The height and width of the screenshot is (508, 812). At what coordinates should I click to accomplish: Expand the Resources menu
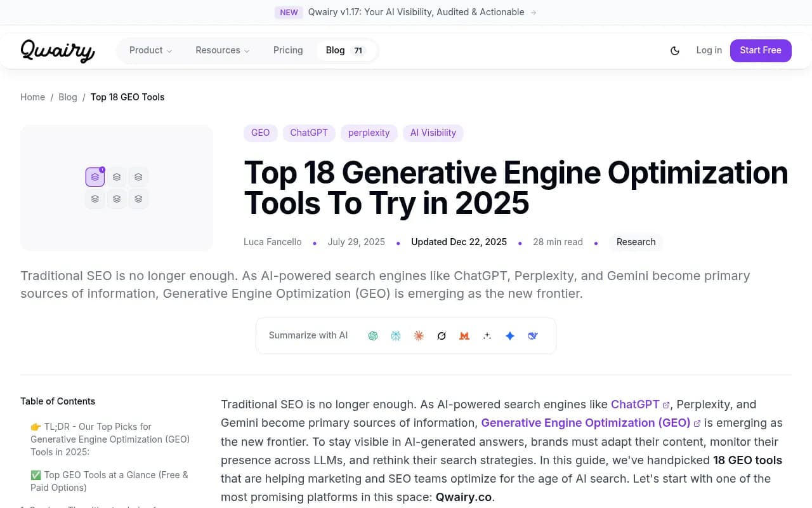pyautogui.click(x=222, y=50)
